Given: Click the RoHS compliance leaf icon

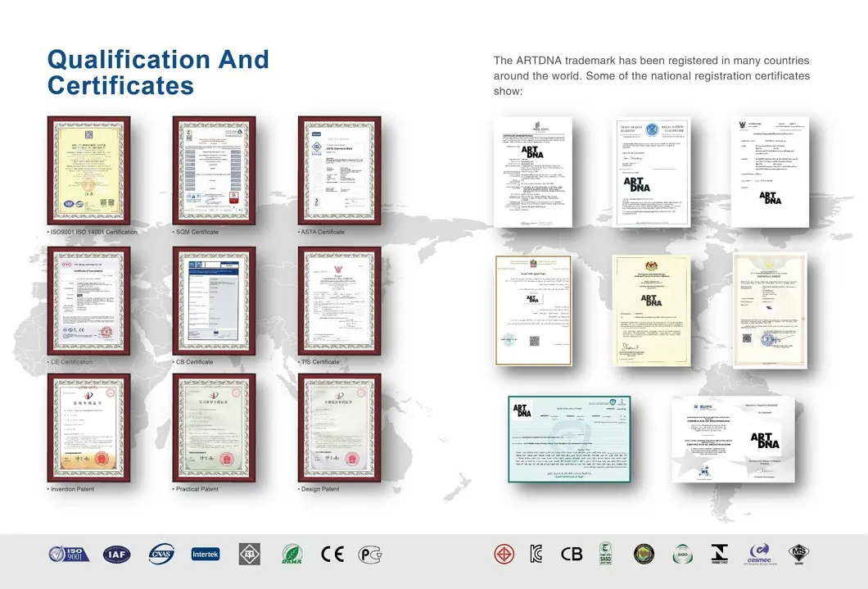Looking at the screenshot, I should tap(293, 554).
